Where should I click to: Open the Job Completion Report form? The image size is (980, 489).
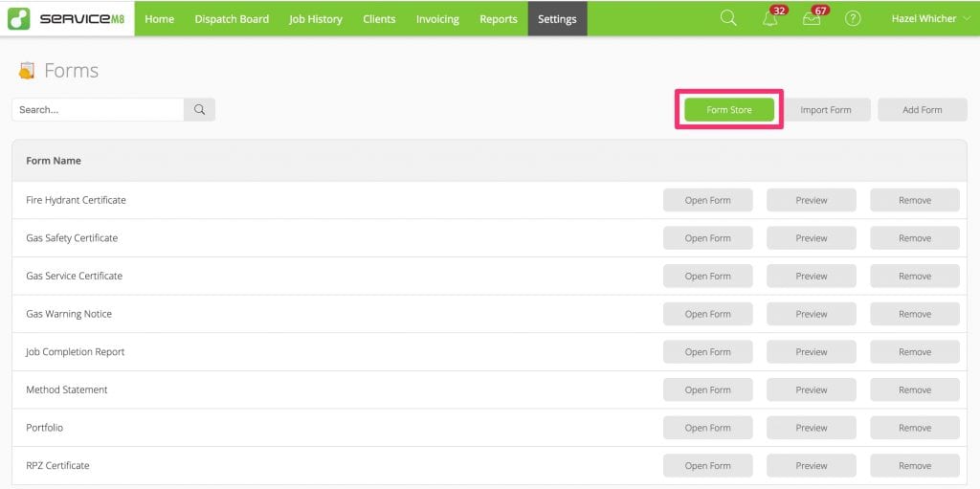707,352
